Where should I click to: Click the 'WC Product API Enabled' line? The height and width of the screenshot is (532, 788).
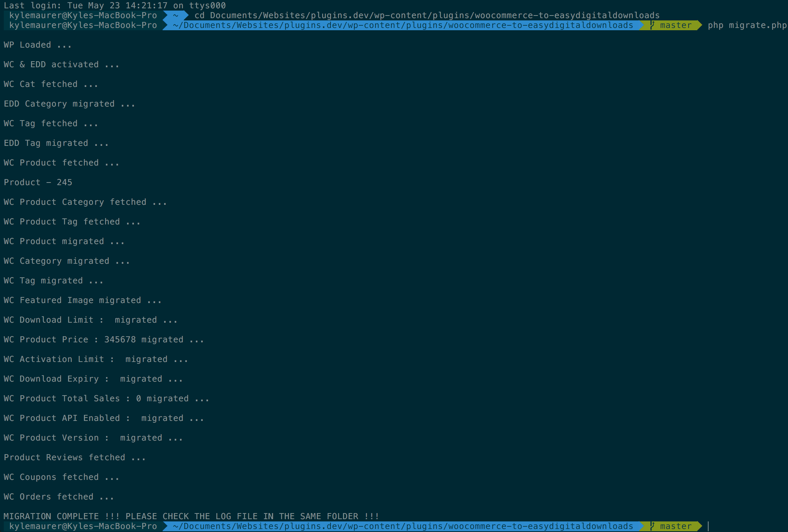point(104,418)
